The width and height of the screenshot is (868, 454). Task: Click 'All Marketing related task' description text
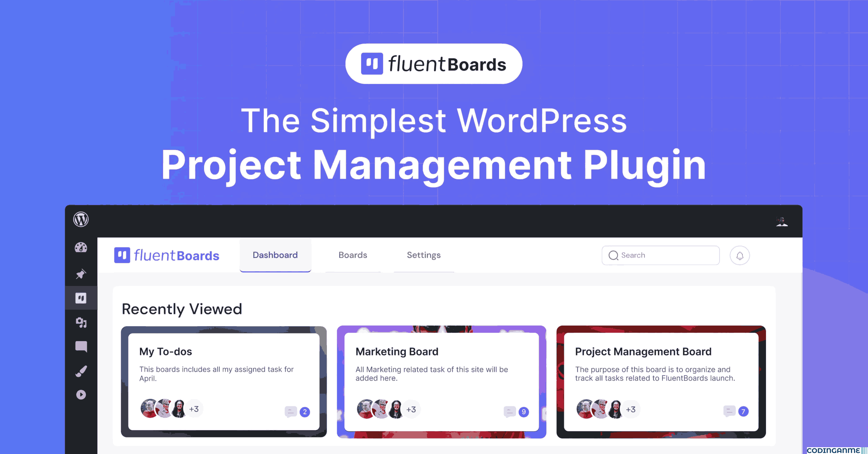coord(432,374)
